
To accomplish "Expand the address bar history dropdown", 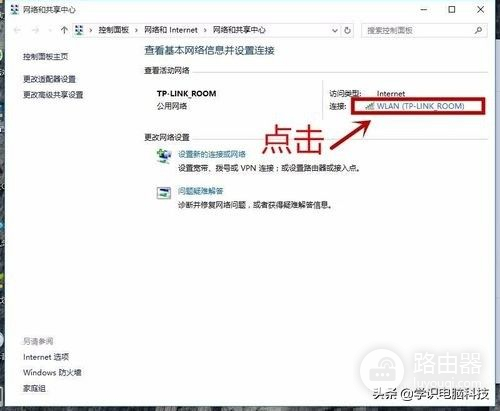I will 335,30.
